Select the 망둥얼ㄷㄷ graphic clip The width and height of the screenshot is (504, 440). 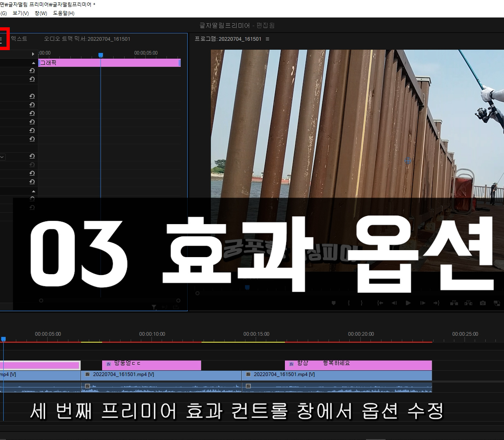click(151, 365)
